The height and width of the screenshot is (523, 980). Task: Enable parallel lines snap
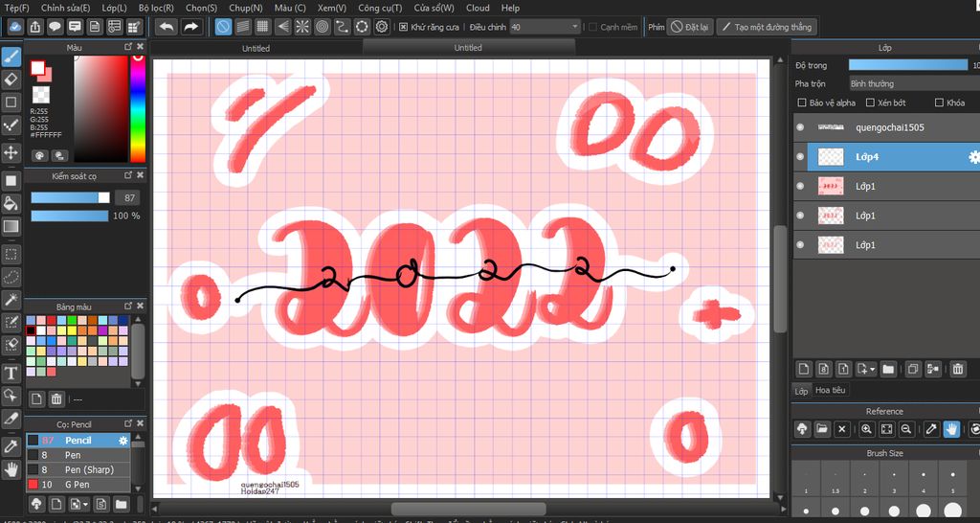coord(243,27)
